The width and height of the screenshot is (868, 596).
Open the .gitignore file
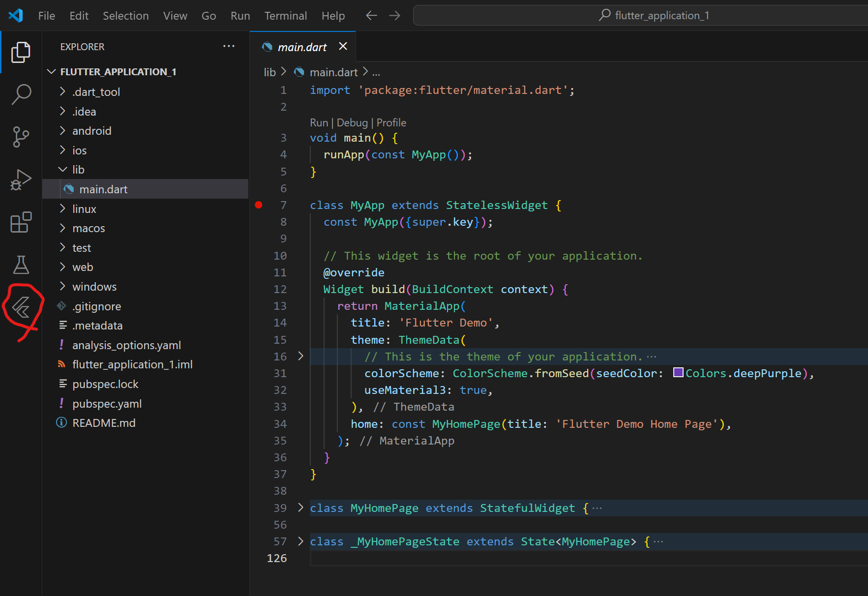point(146,306)
